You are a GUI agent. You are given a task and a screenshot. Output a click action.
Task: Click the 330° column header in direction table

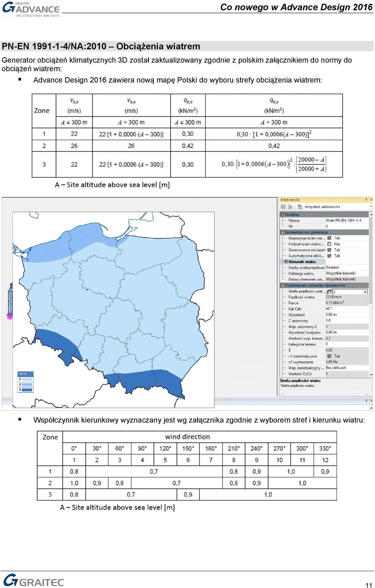[325, 448]
